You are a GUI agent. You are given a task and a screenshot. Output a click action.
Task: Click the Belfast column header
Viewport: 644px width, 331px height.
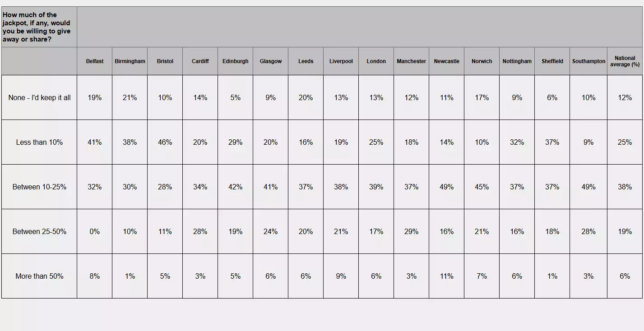(x=95, y=61)
